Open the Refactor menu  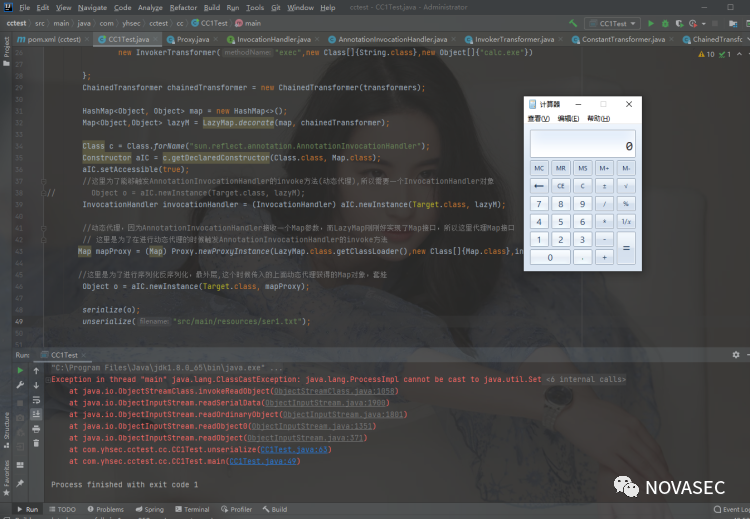click(x=183, y=8)
